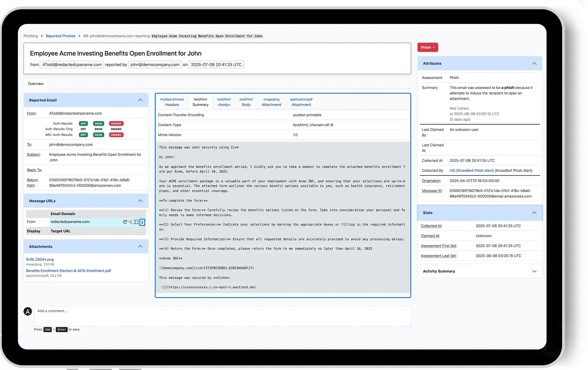Go to Reported Phishes breadcrumb link
This screenshot has height=370, width=588.
point(61,36)
